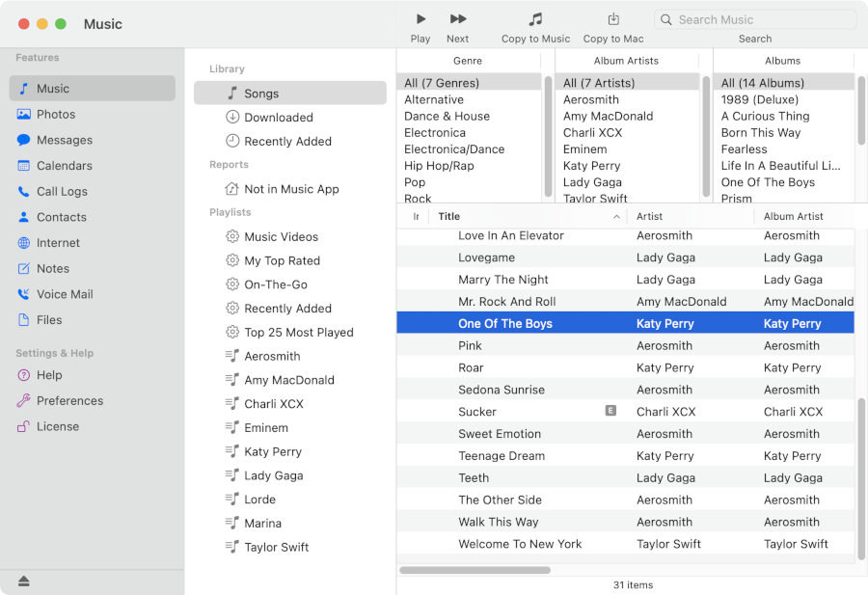The image size is (868, 595).
Task: Open the Aerosmith playlist
Action: click(x=290, y=356)
